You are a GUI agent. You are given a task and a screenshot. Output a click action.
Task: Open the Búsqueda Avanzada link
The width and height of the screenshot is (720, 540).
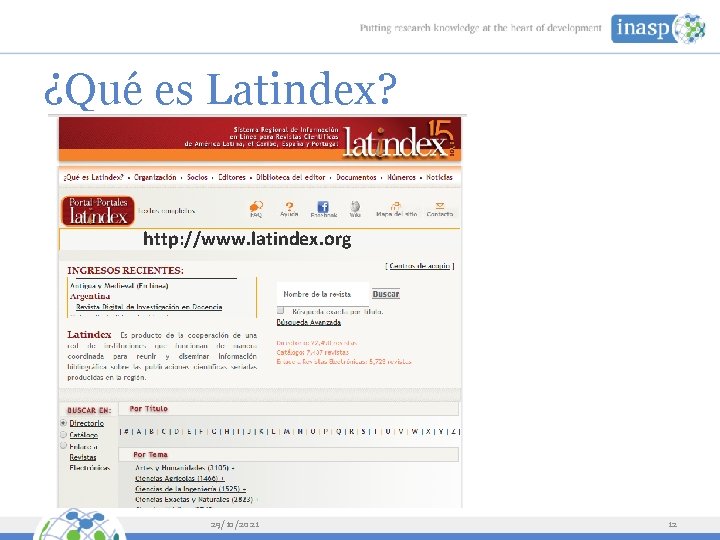coord(309,322)
